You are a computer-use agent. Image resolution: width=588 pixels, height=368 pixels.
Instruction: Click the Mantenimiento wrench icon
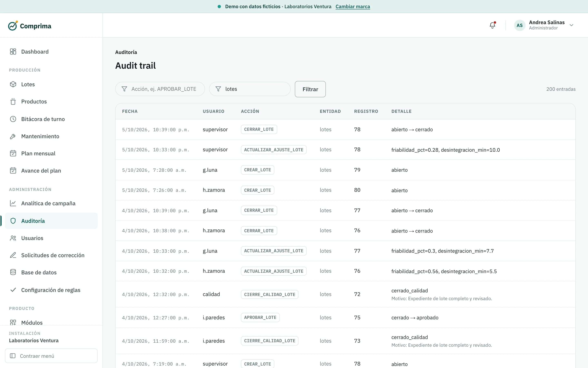tap(13, 136)
